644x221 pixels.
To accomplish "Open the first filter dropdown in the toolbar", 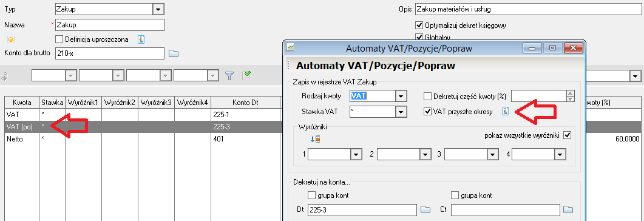I will [x=71, y=75].
